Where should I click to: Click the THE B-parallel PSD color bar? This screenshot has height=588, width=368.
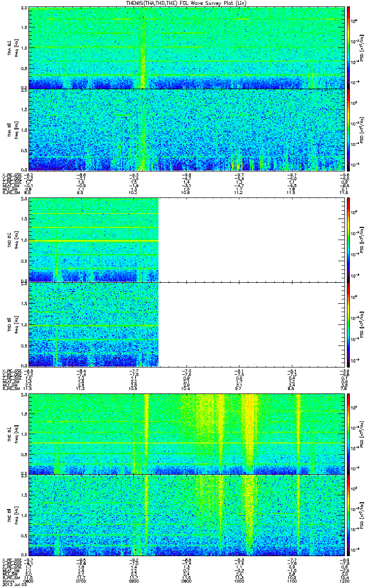tap(348, 515)
